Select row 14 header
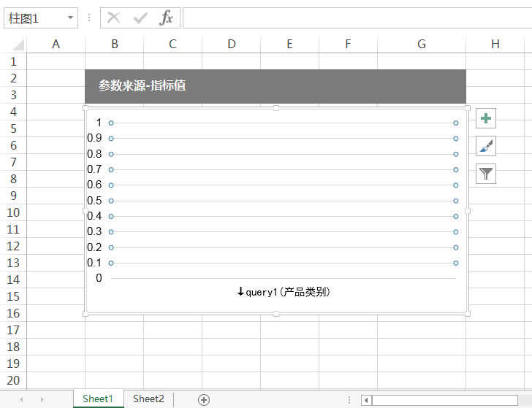532x408 pixels. (x=13, y=280)
